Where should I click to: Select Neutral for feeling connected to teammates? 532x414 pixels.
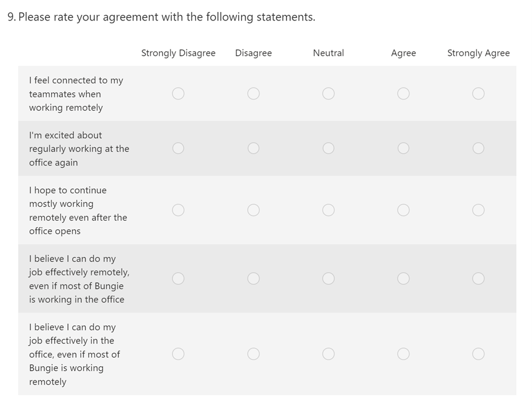click(x=329, y=93)
